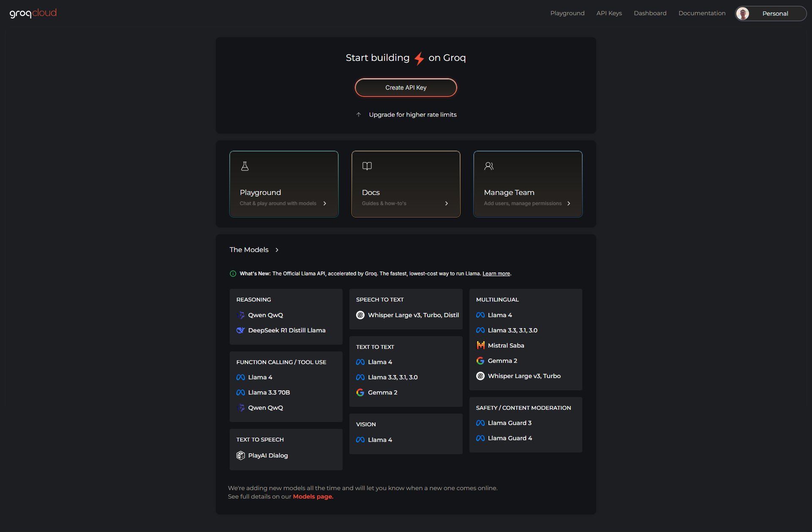Viewport: 812px width, 532px height.
Task: Open the Manage Team card
Action: [528, 184]
